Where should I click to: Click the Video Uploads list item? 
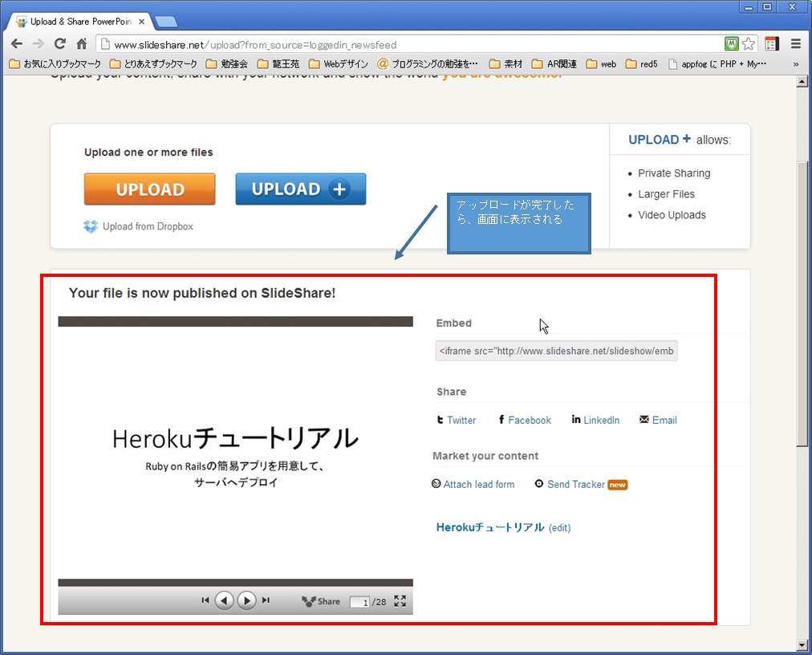point(672,214)
